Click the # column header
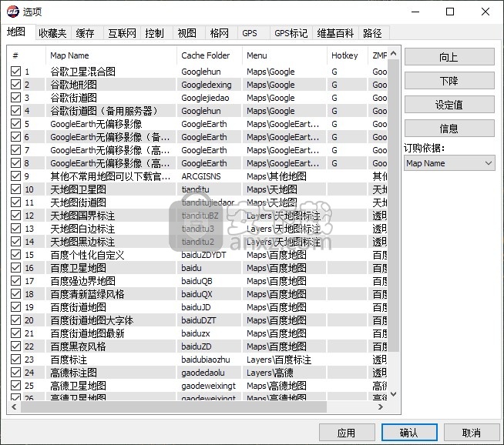This screenshot has width=504, height=445. tap(26, 55)
